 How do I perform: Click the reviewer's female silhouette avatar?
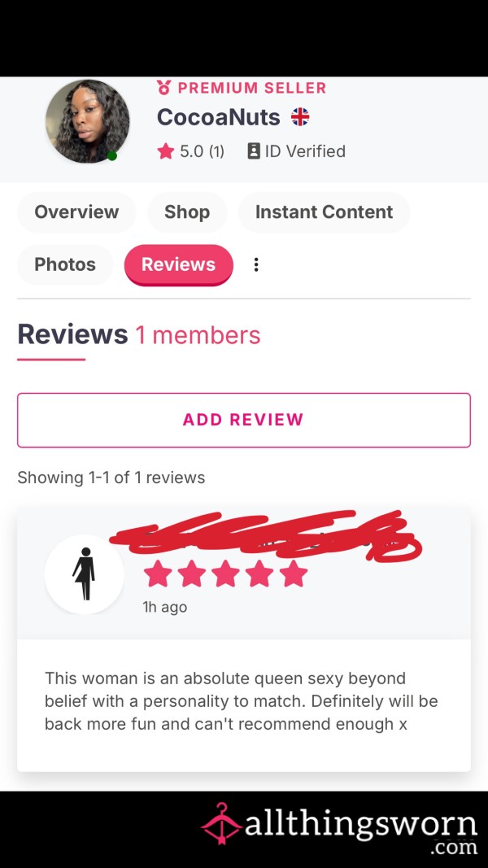tap(84, 574)
